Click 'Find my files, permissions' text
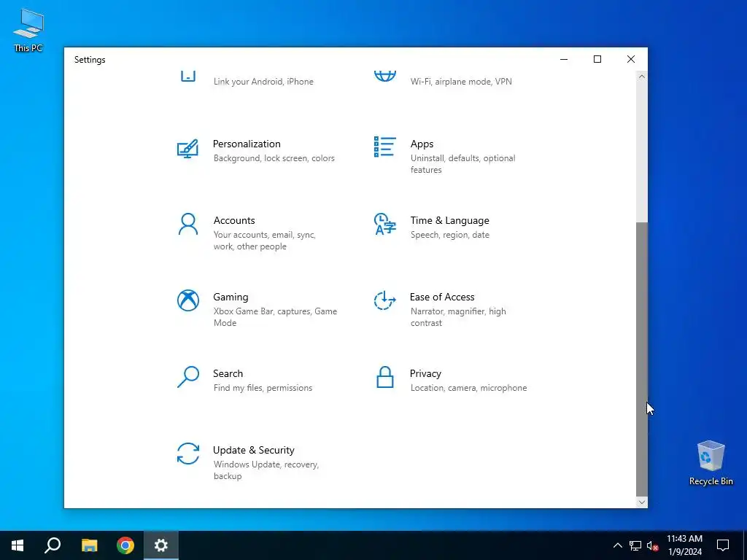This screenshot has width=747, height=560. tap(263, 388)
